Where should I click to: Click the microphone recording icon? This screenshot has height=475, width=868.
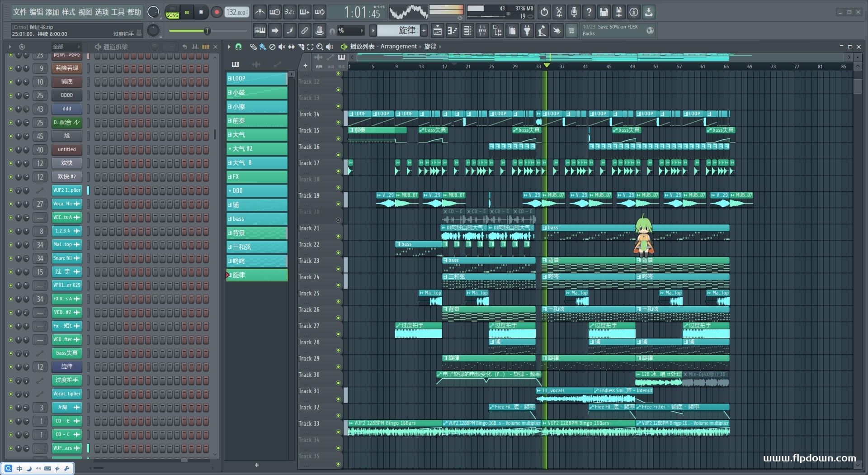[574, 12]
